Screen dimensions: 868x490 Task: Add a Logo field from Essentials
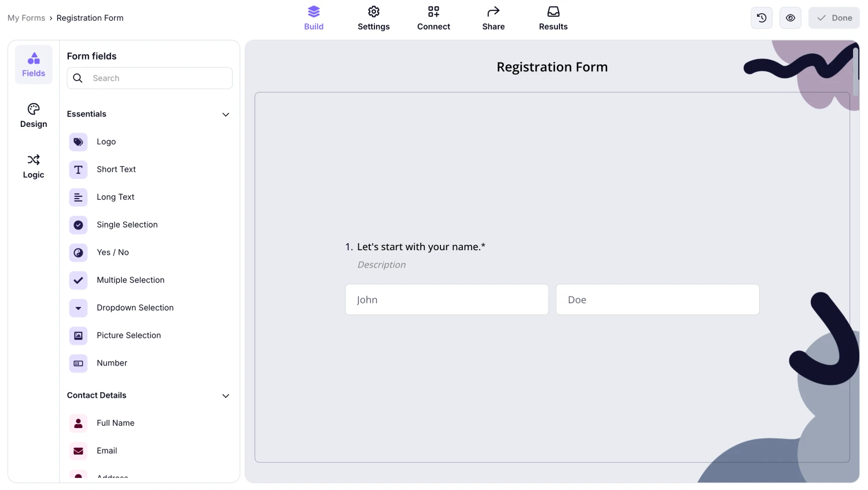coord(78,141)
